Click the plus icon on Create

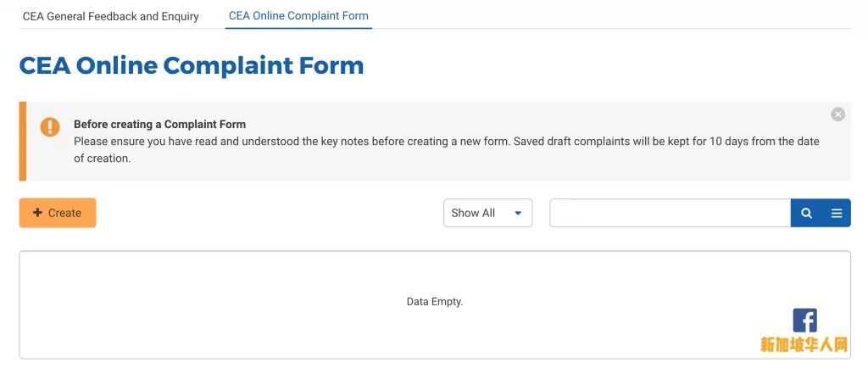[x=37, y=213]
